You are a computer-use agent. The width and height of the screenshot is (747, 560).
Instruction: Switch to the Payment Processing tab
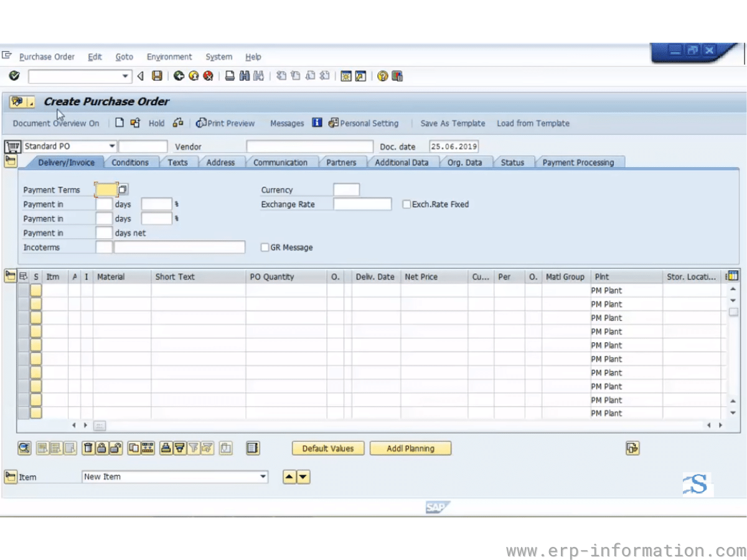[578, 162]
